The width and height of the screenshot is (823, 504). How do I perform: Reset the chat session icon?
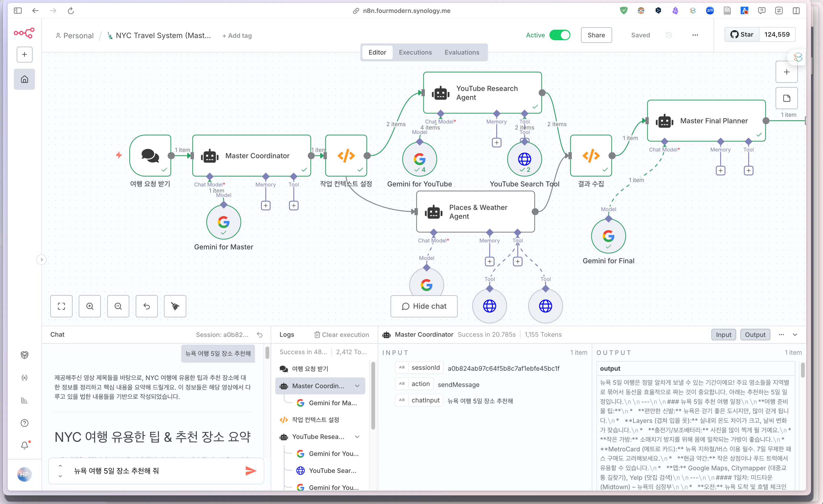(259, 335)
